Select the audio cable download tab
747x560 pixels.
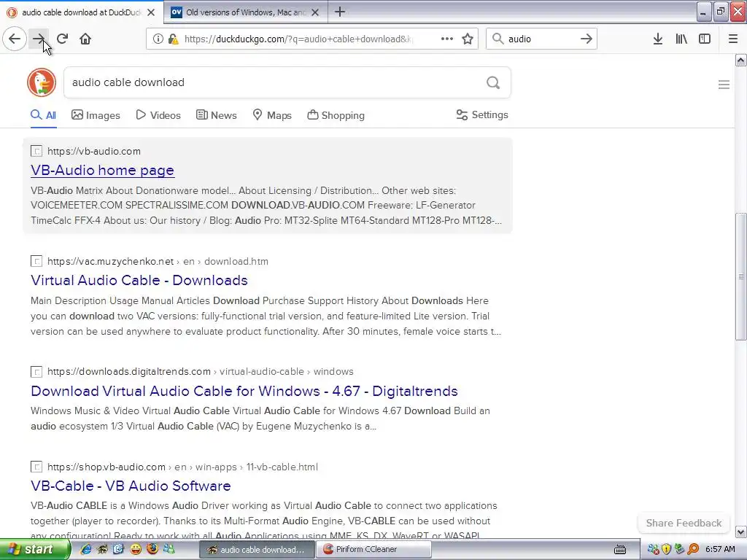[82, 12]
